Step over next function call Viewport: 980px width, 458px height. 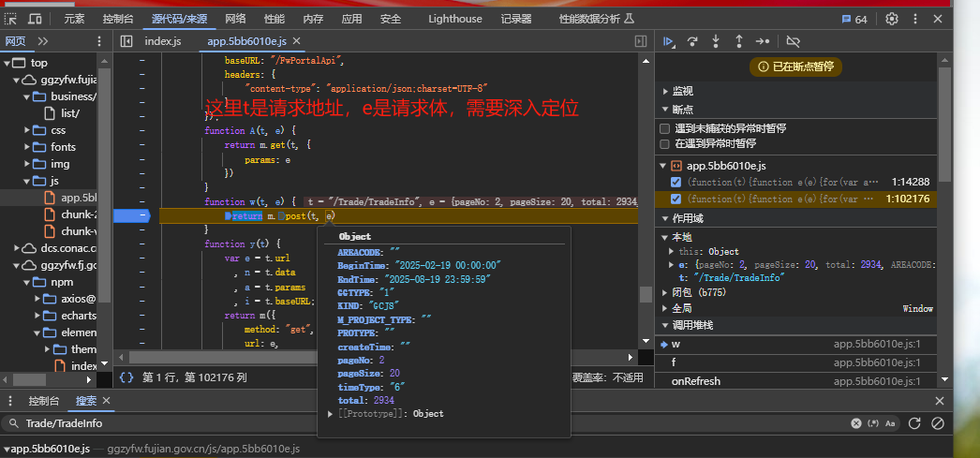(692, 41)
